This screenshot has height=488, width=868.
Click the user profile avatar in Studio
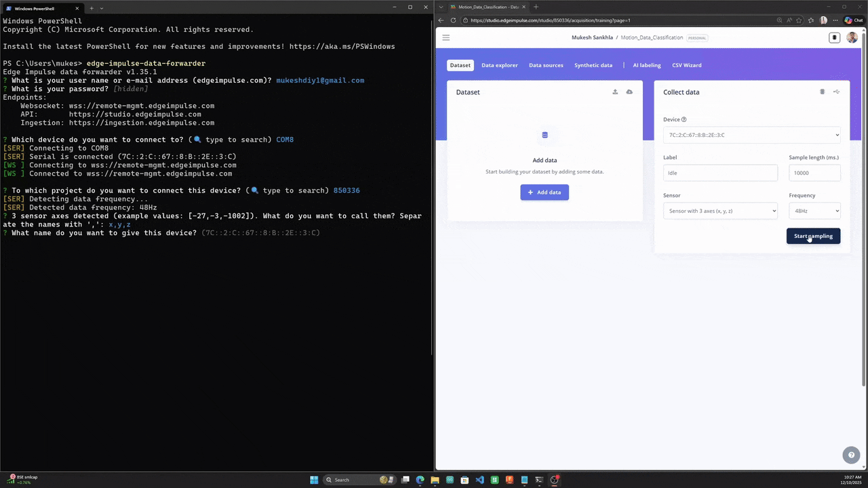click(x=852, y=38)
